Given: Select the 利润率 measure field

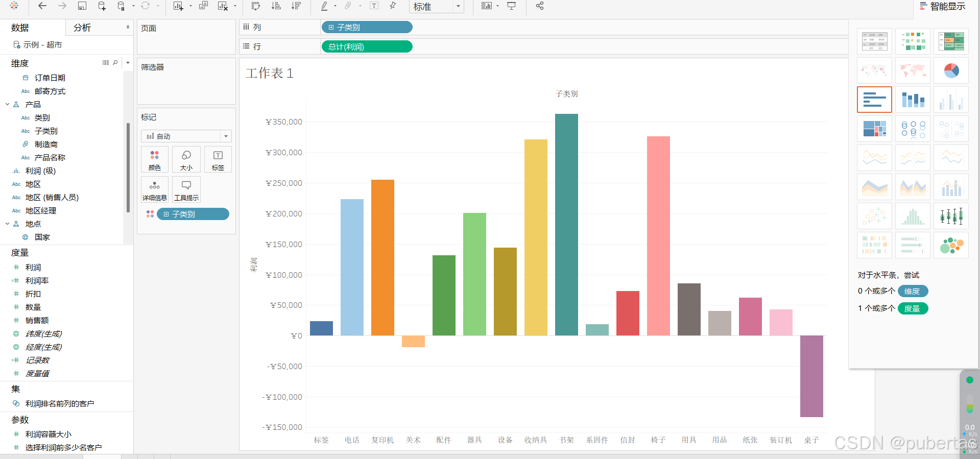Looking at the screenshot, I should click(x=37, y=280).
